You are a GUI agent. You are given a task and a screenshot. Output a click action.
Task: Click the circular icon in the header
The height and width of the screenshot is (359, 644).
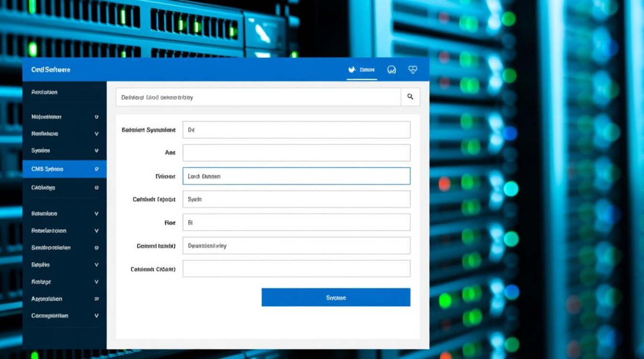pos(391,70)
